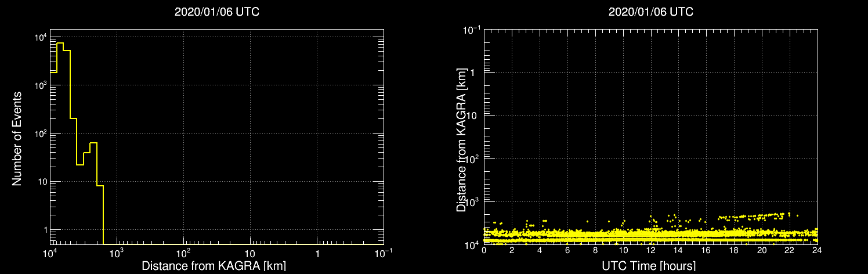Click the UTC time tick label 8
This screenshot has width=868, height=274.
595,250
